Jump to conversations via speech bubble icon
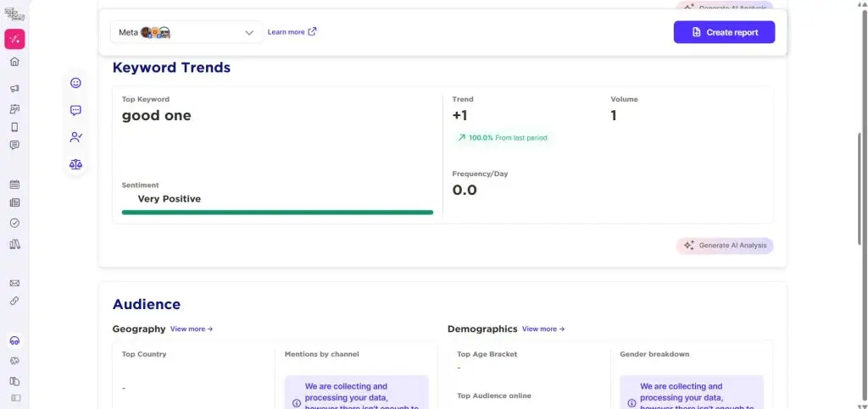868x409 pixels. (x=75, y=111)
